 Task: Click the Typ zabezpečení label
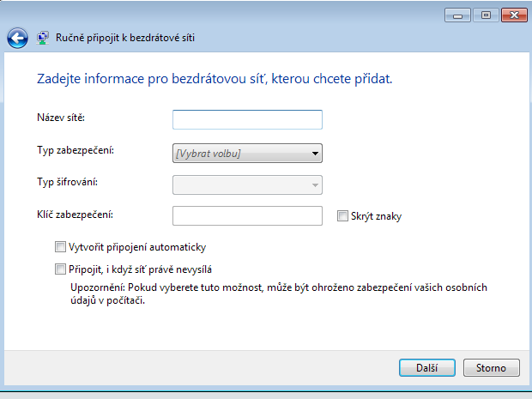coord(76,150)
